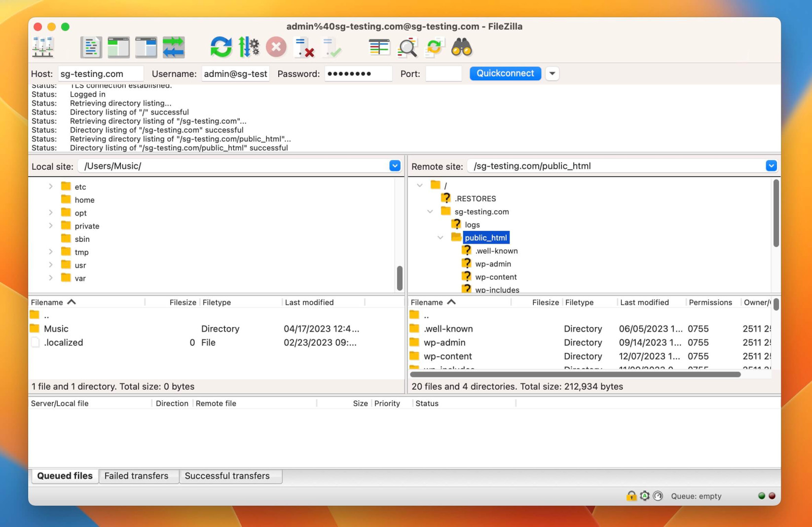Image resolution: width=812 pixels, height=527 pixels.
Task: Toggle message log display icon
Action: pyautogui.click(x=91, y=47)
